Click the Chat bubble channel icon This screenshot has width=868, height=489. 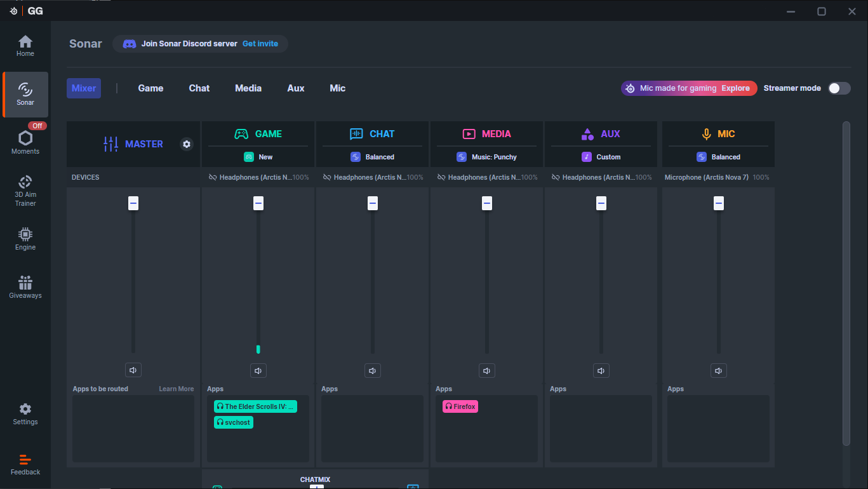point(356,134)
